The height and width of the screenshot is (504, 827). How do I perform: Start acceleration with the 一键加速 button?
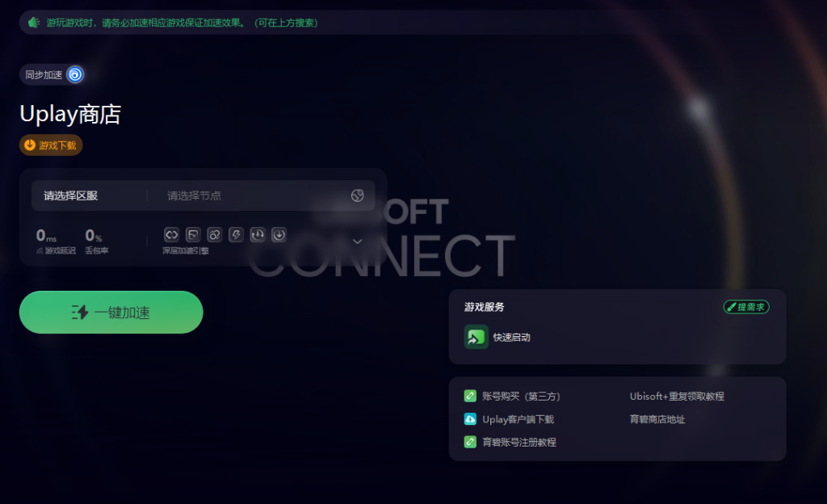pyautogui.click(x=111, y=312)
